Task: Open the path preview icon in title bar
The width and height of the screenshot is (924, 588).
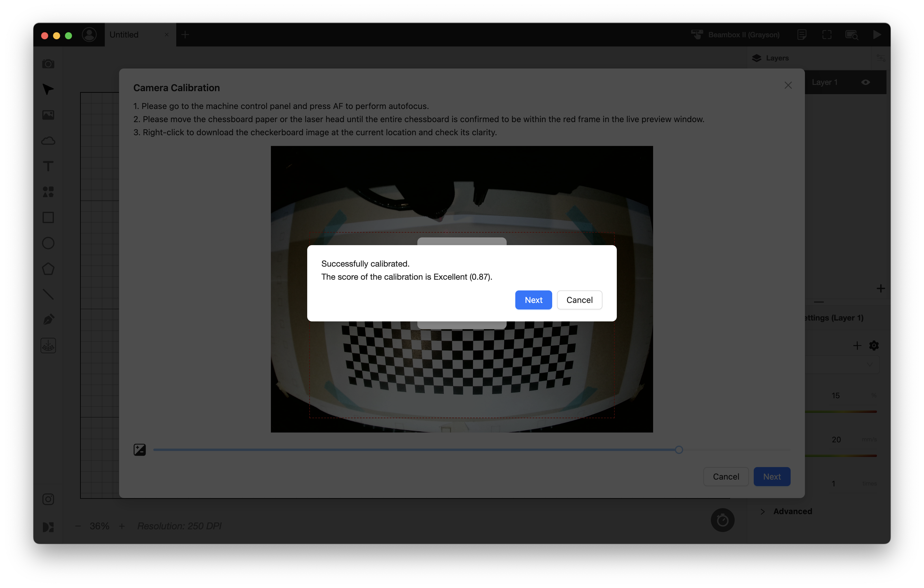Action: pos(851,35)
